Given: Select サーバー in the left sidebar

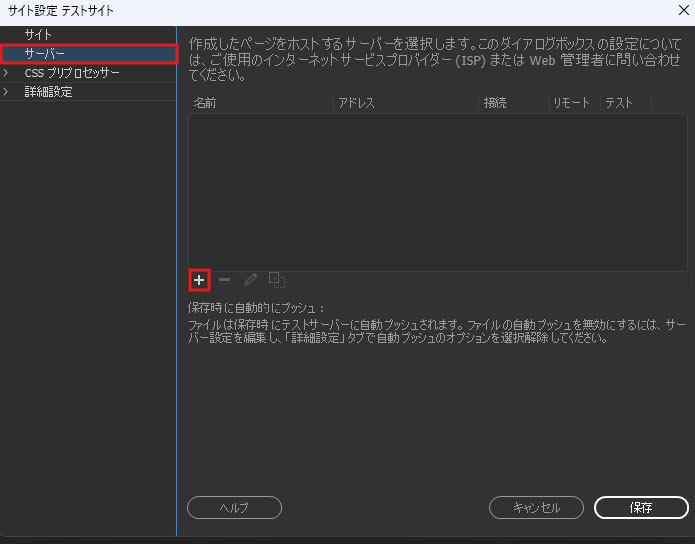Looking at the screenshot, I should [88, 54].
